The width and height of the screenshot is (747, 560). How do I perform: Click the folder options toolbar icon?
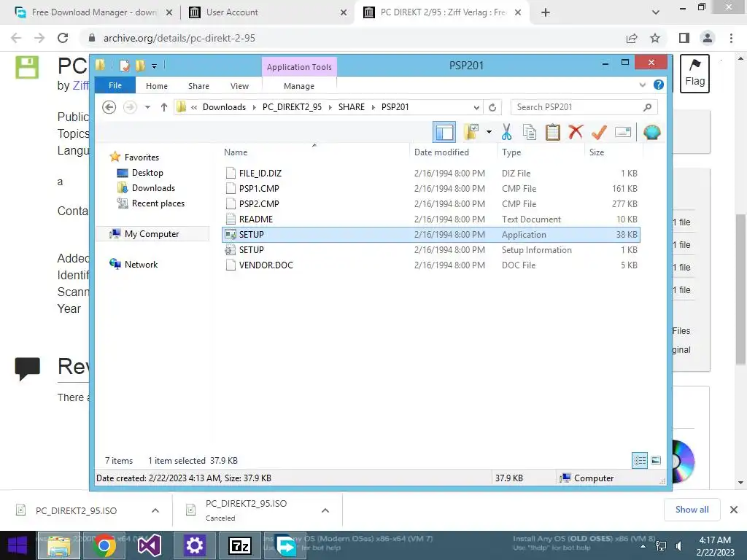click(471, 132)
